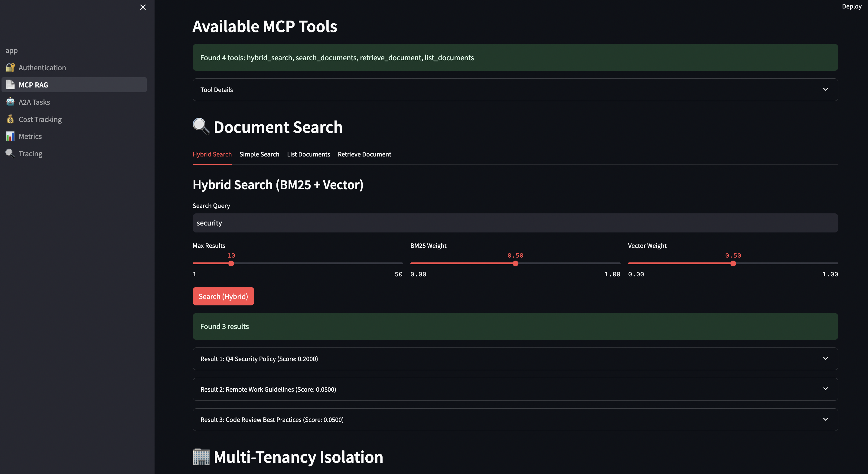
Task: Click the Vector Weight slider handle
Action: [733, 263]
